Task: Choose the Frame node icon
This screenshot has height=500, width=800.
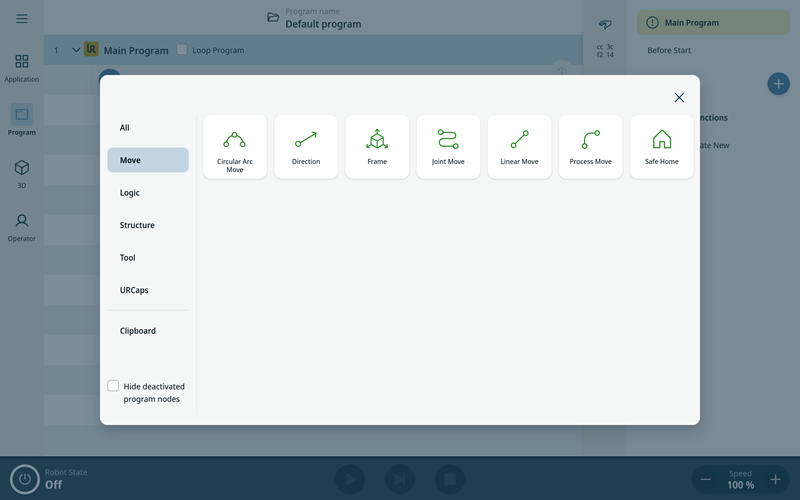Action: (377, 147)
